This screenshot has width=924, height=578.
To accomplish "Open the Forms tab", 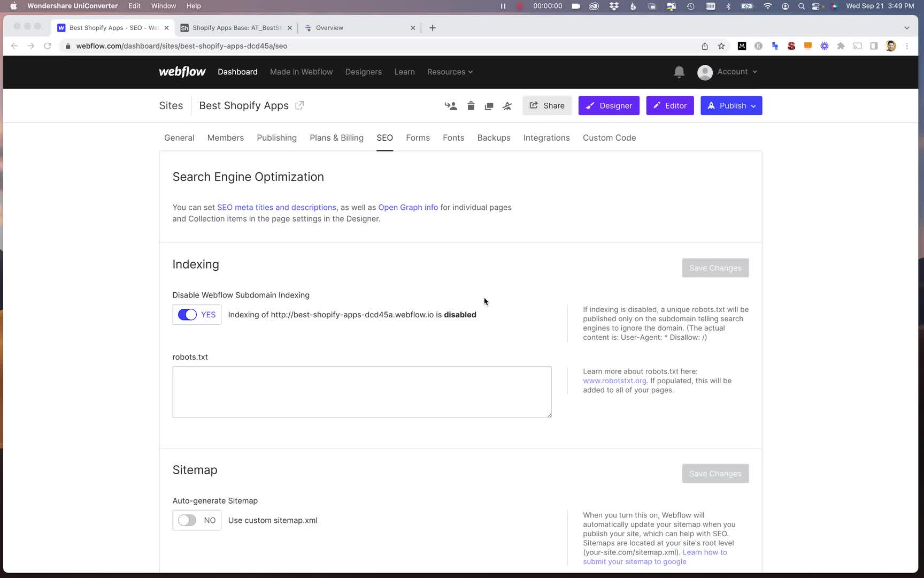I will click(x=418, y=138).
